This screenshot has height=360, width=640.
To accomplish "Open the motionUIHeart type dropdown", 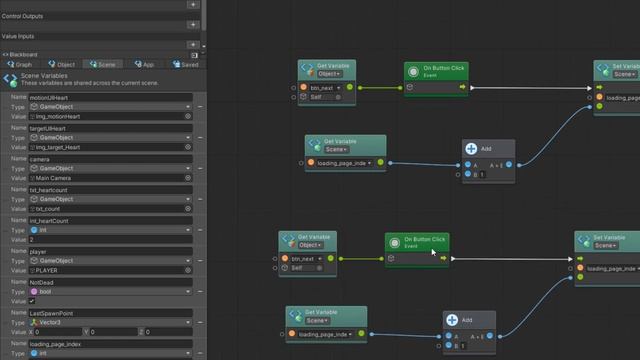I will point(110,107).
